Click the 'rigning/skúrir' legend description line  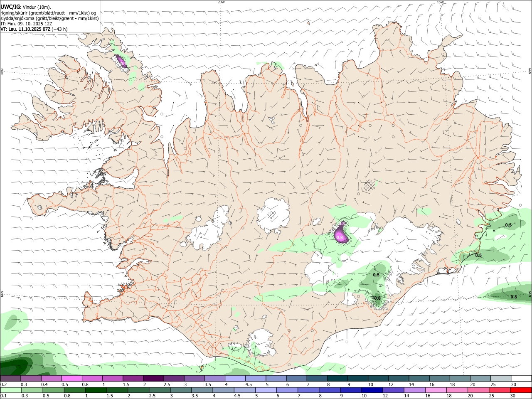pyautogui.click(x=48, y=13)
